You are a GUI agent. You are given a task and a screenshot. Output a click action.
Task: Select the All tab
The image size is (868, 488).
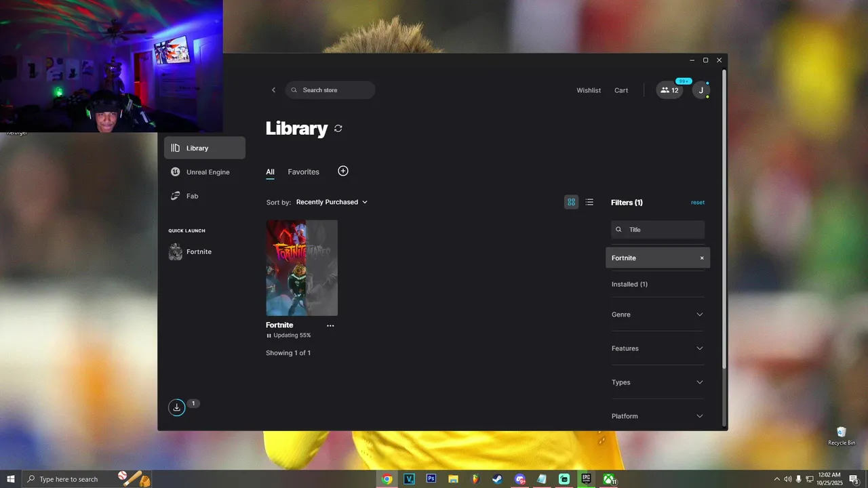(270, 172)
